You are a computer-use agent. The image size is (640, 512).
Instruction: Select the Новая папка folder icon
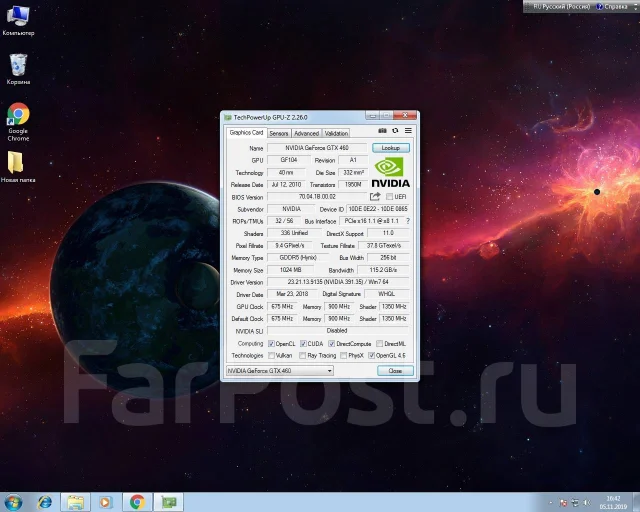pyautogui.click(x=18, y=167)
